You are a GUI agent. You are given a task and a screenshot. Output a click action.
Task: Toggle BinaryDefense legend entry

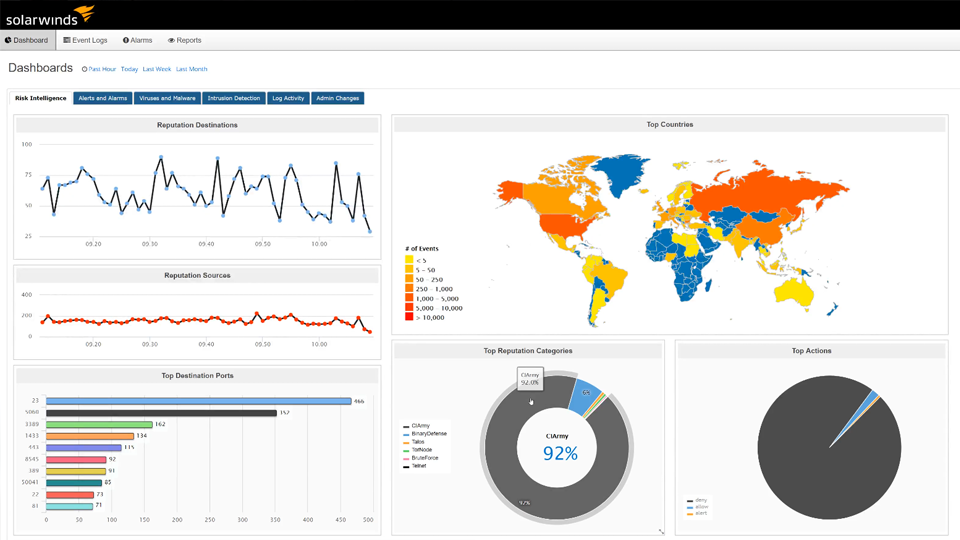[428, 434]
